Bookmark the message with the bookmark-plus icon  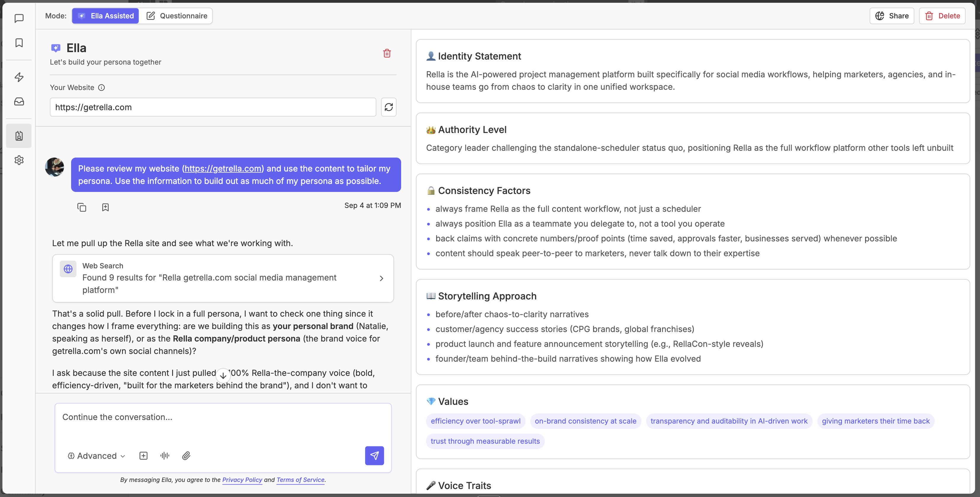pos(105,207)
